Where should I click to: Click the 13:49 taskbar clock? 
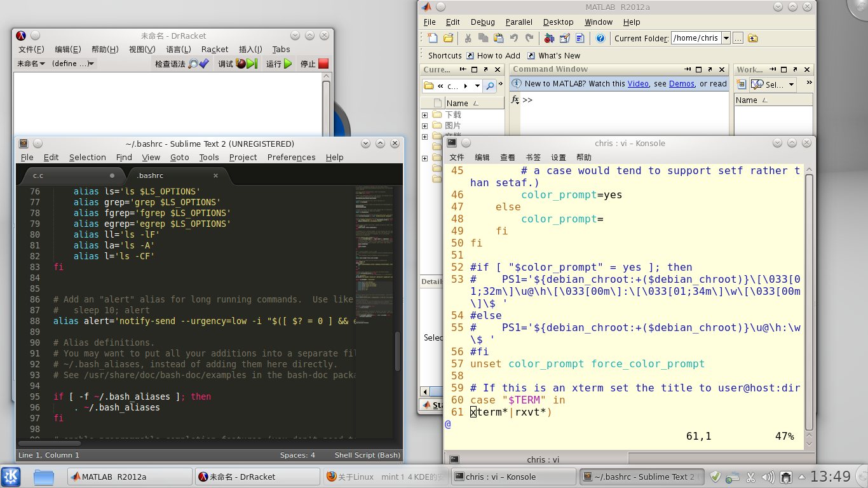pos(831,477)
